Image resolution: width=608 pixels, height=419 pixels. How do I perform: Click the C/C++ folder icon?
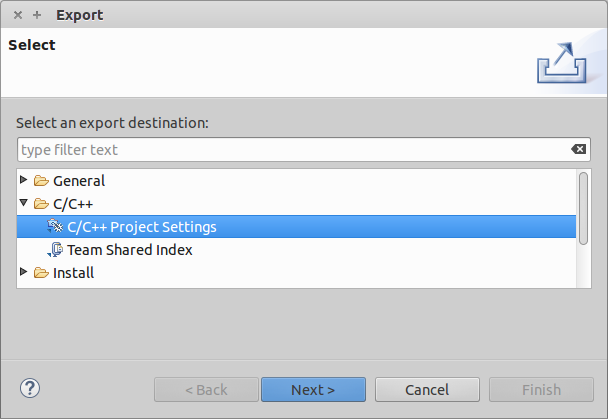point(41,204)
